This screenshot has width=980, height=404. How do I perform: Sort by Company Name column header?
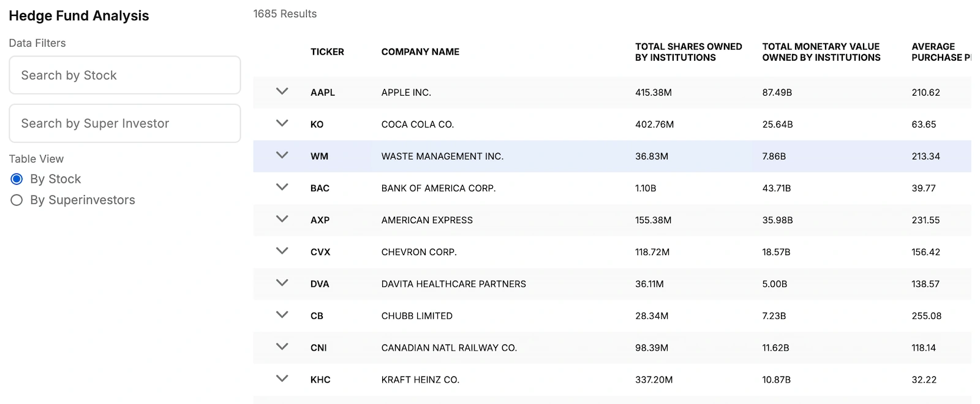coord(420,52)
